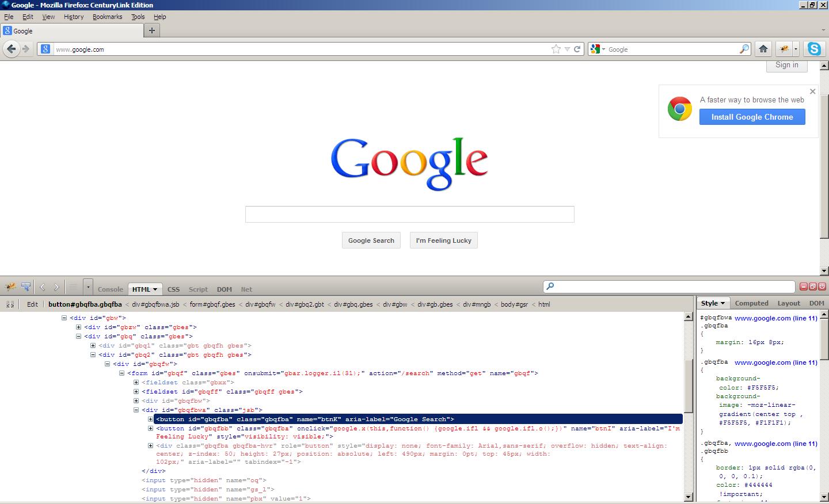
Task: Open the View menu
Action: click(x=48, y=17)
